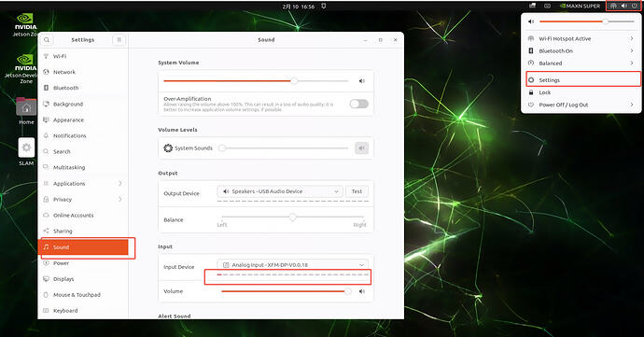Click the clock date in top bar

(299, 7)
